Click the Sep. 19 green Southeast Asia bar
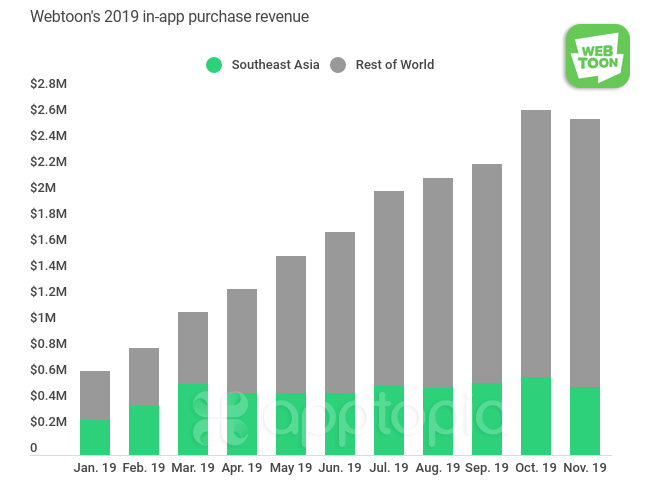 pyautogui.click(x=487, y=419)
